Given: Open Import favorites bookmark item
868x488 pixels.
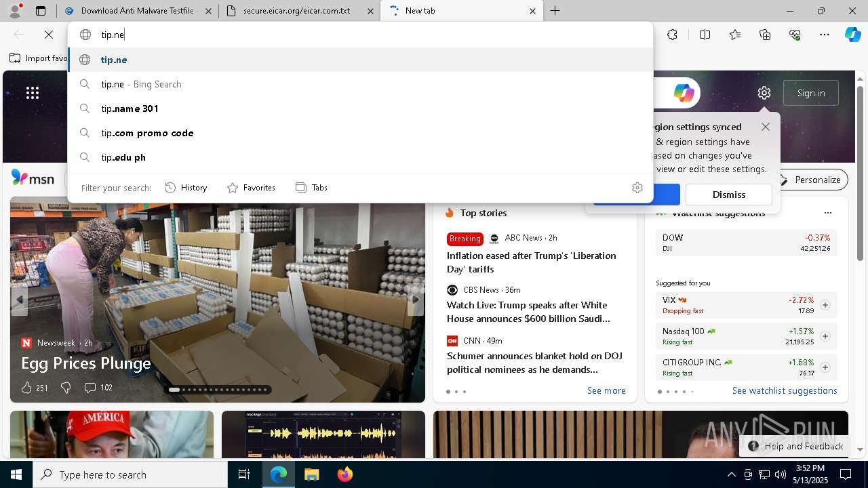Looking at the screenshot, I should pyautogui.click(x=38, y=58).
